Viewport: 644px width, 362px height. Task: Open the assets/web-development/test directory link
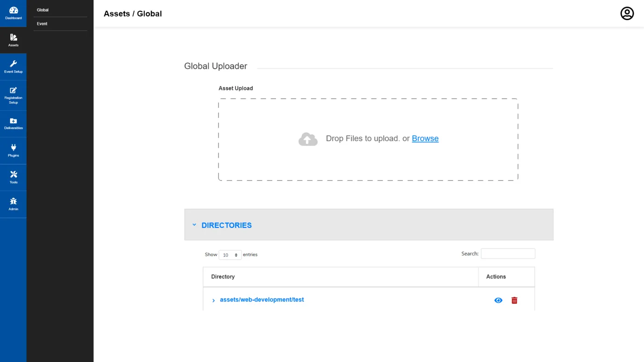[262, 300]
